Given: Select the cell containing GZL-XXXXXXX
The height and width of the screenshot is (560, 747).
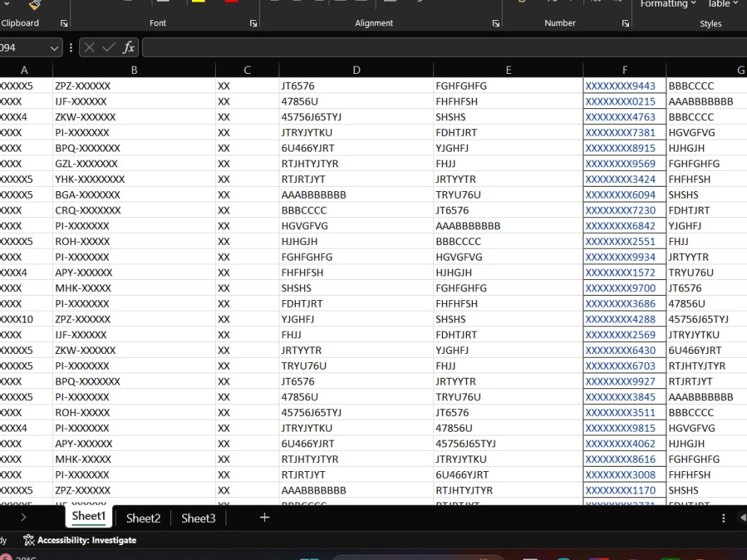Looking at the screenshot, I should tap(134, 164).
